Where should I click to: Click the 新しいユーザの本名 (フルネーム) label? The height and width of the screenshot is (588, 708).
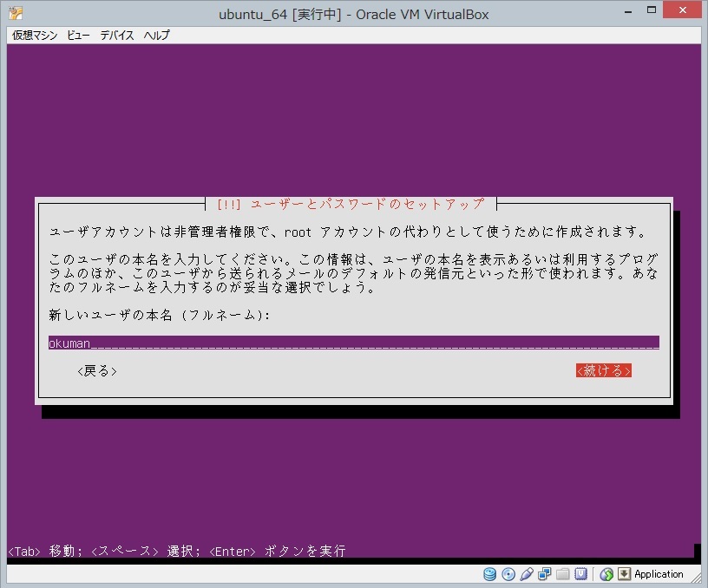point(160,315)
